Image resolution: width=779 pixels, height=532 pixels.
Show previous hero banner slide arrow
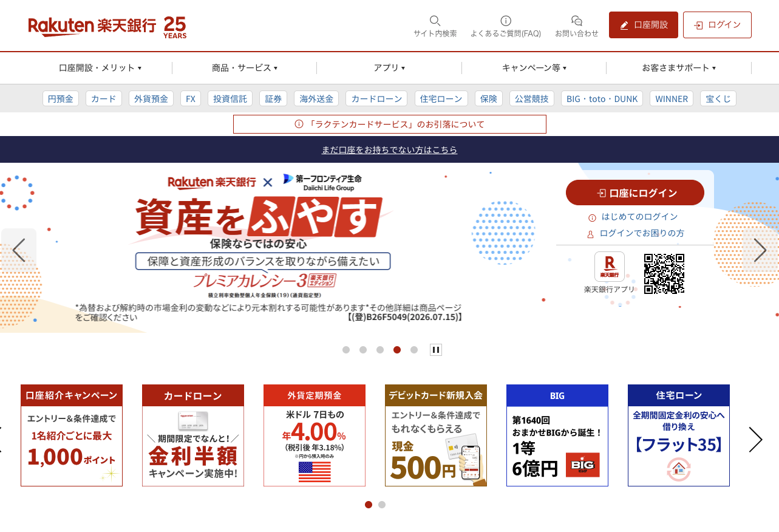pyautogui.click(x=19, y=250)
